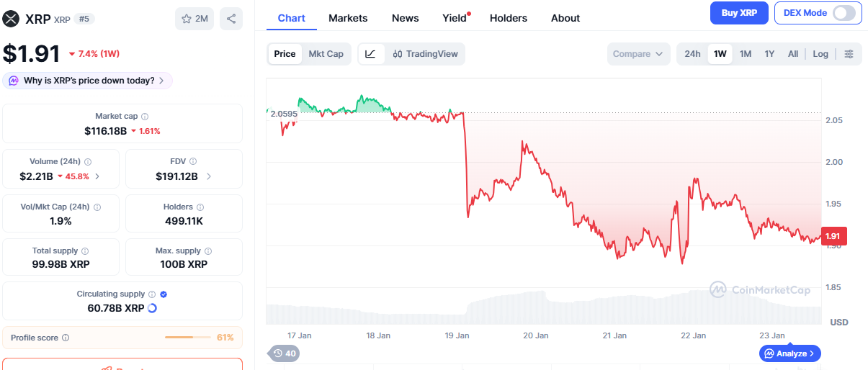Enable Log scale on the chart

[x=820, y=54]
